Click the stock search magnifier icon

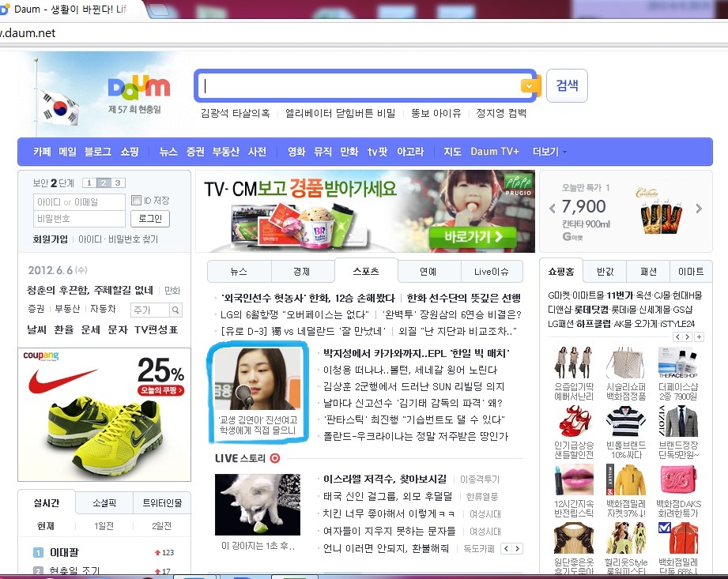pyautogui.click(x=175, y=310)
